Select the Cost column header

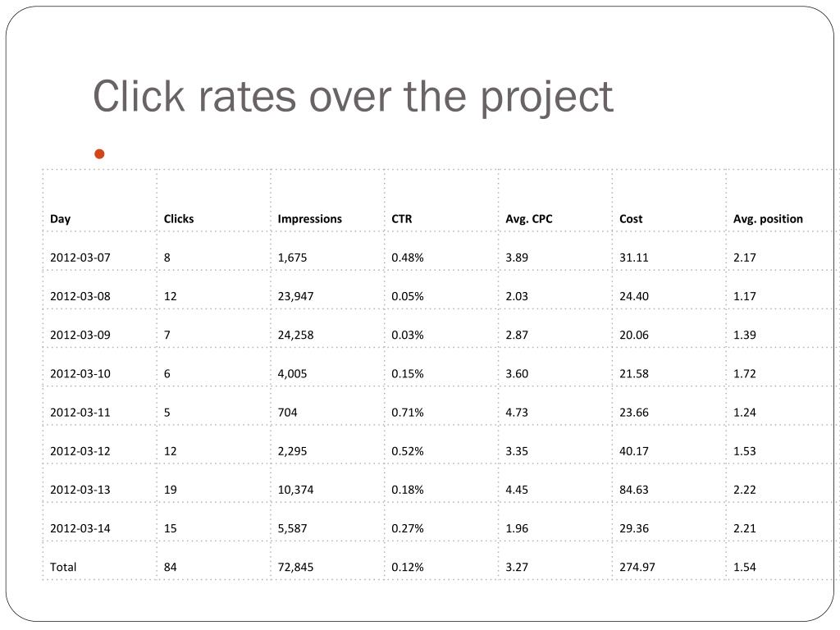[x=631, y=218]
